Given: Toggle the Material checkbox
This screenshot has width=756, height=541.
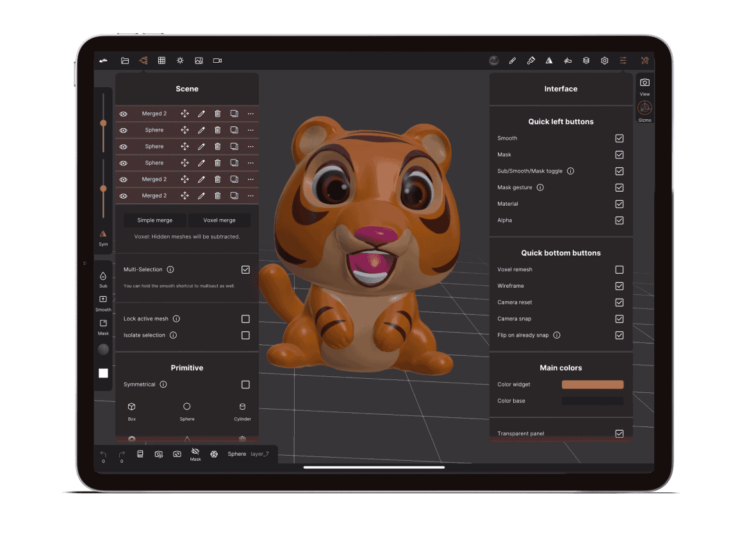Looking at the screenshot, I should pos(620,204).
